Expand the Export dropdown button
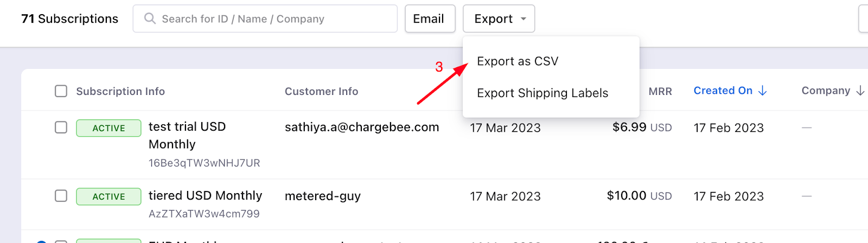Viewport: 868px width, 243px height. tap(499, 19)
